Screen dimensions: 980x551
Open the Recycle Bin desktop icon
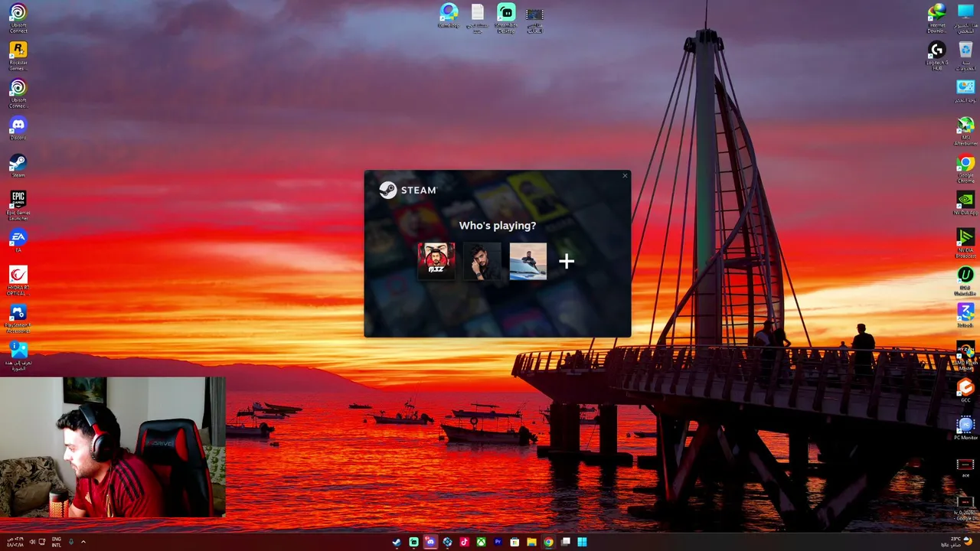(x=965, y=56)
